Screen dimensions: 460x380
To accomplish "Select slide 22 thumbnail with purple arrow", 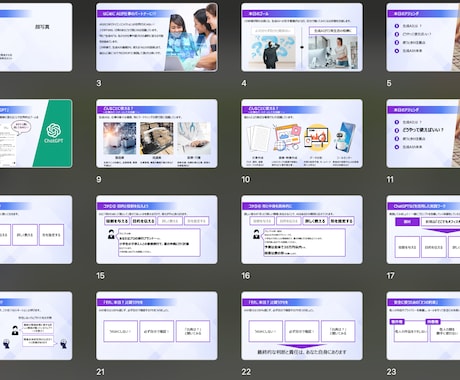I will (302, 326).
